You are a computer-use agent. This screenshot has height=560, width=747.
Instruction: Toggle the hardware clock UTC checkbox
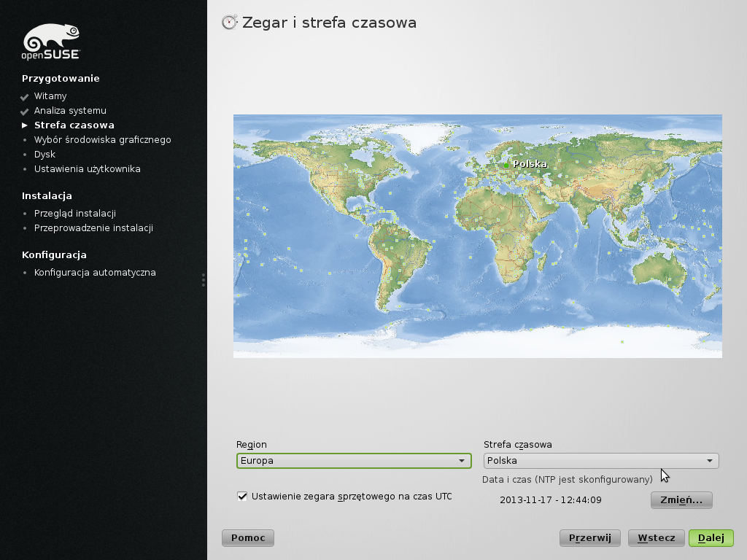coord(242,497)
